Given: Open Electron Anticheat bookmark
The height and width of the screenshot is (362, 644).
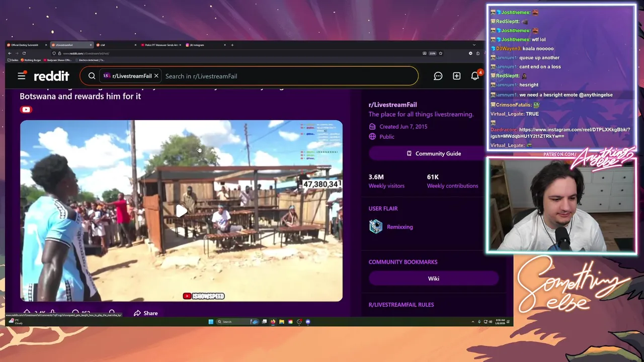Looking at the screenshot, I should 90,60.
